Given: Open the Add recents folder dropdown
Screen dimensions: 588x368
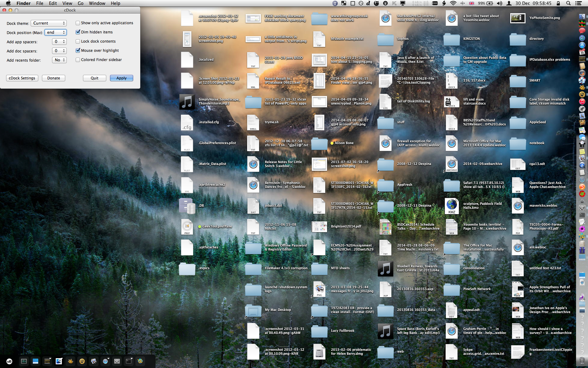Looking at the screenshot, I should point(59,60).
